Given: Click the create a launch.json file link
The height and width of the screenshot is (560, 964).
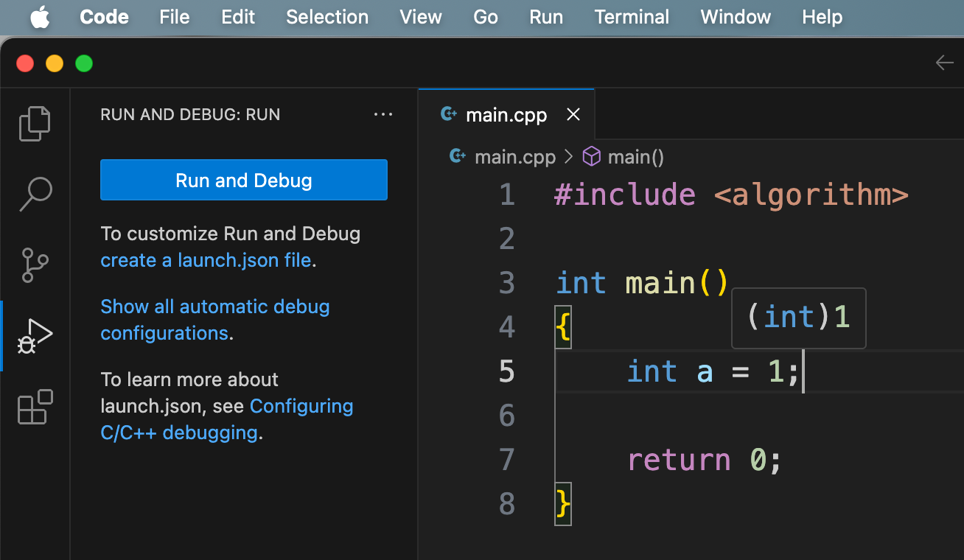Looking at the screenshot, I should [206, 260].
